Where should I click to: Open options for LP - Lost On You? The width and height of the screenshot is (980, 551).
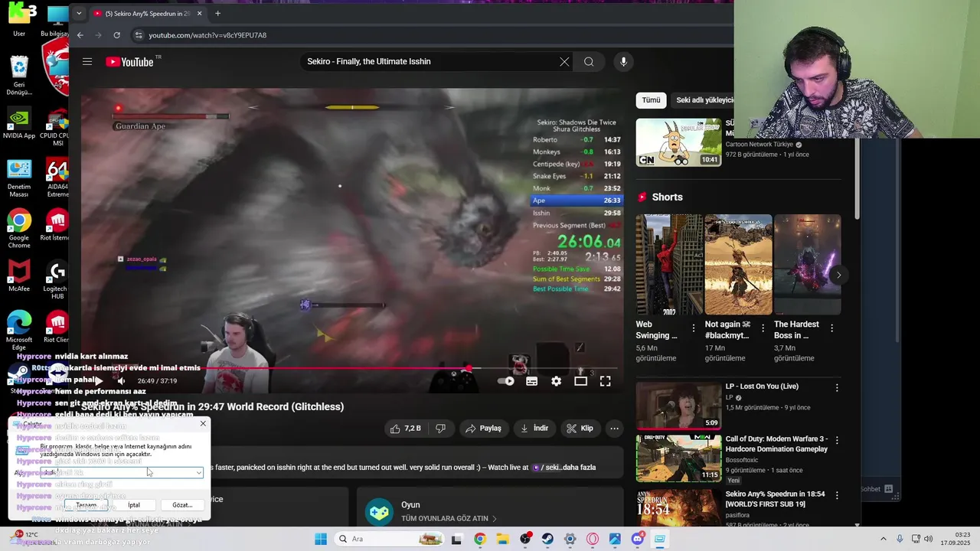(x=837, y=388)
